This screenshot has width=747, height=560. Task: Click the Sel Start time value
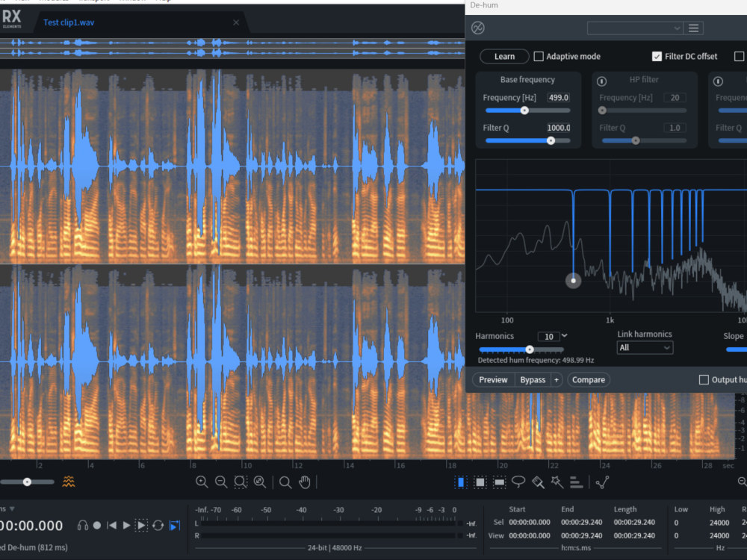pos(530,523)
